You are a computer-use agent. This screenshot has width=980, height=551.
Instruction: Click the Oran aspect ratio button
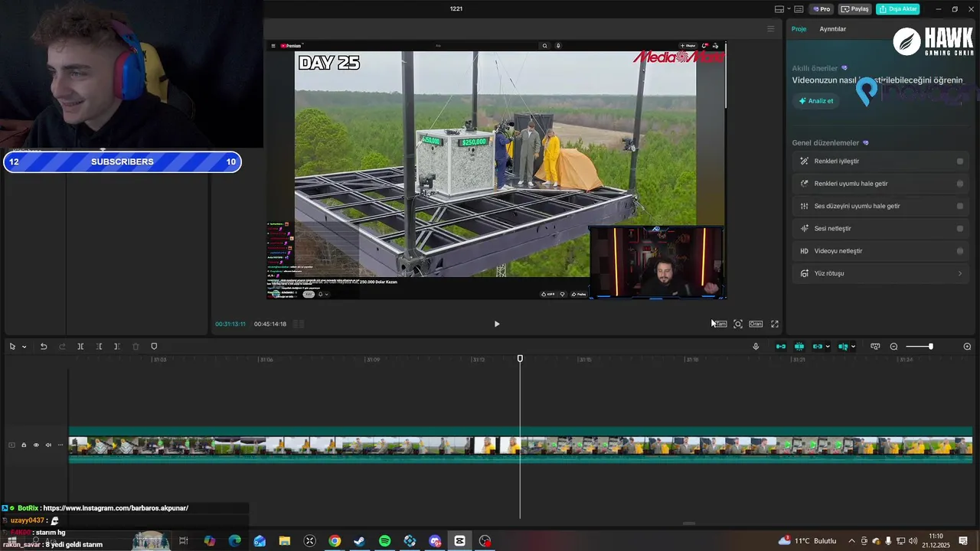pos(756,324)
